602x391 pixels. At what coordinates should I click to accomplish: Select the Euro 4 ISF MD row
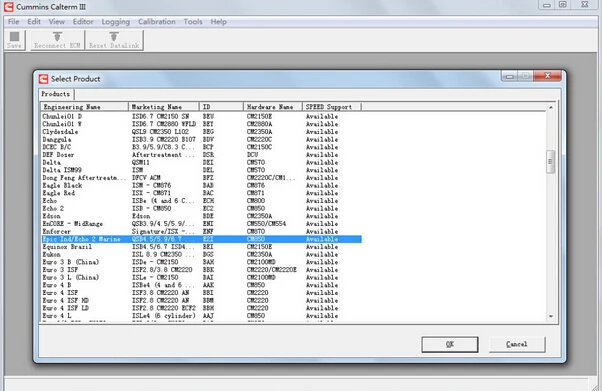coord(202,301)
